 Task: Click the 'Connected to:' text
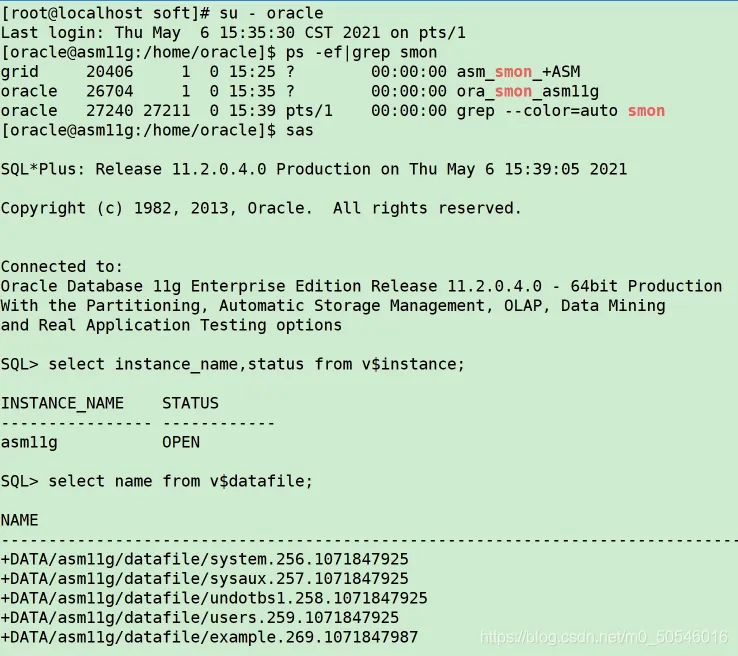coord(62,267)
